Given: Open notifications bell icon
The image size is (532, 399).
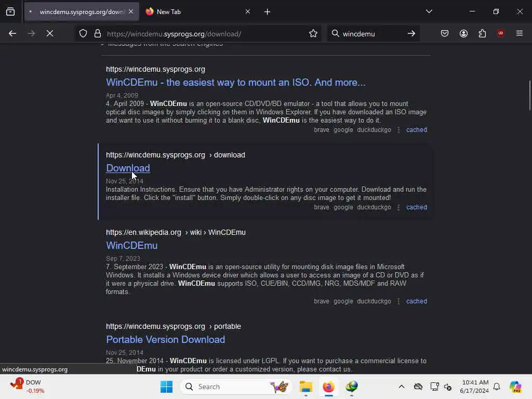Looking at the screenshot, I should [497, 387].
